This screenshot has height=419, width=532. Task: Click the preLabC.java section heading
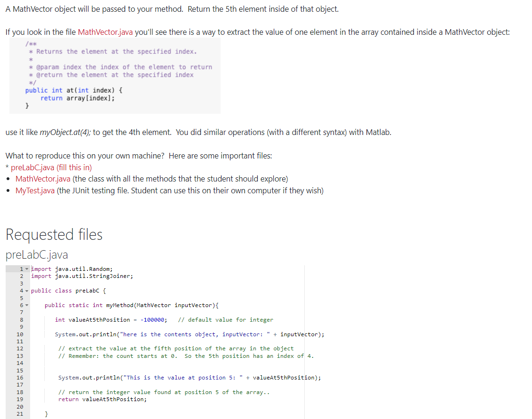tap(37, 254)
